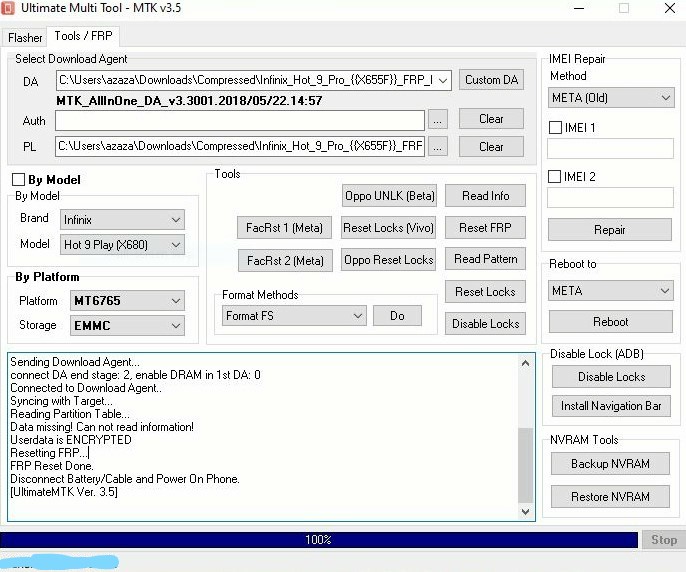
Task: Click the 100% progress bar
Action: 318,540
